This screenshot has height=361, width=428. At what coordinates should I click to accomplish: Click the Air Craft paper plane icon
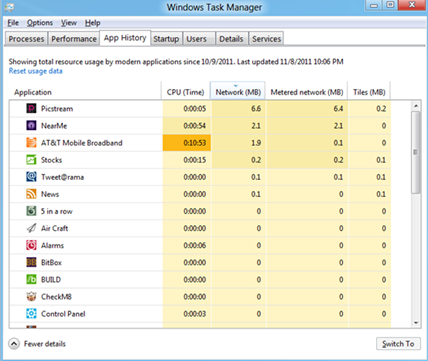[x=31, y=228]
